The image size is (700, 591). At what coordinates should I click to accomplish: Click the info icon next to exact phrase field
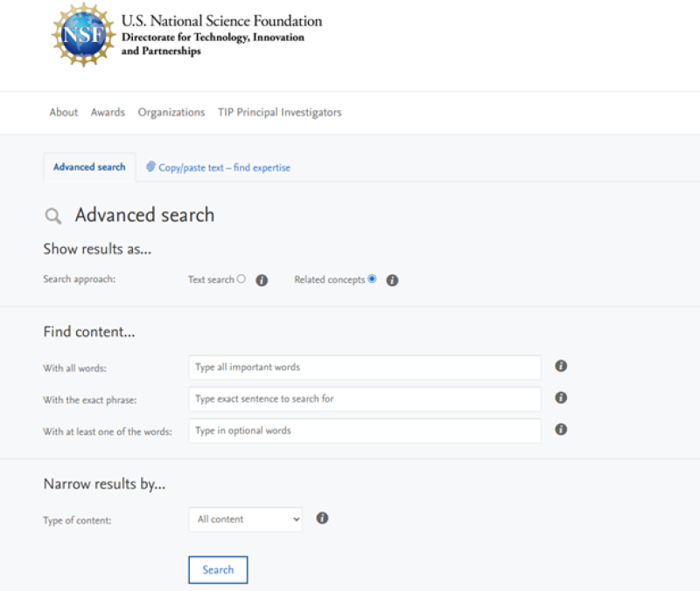click(560, 398)
